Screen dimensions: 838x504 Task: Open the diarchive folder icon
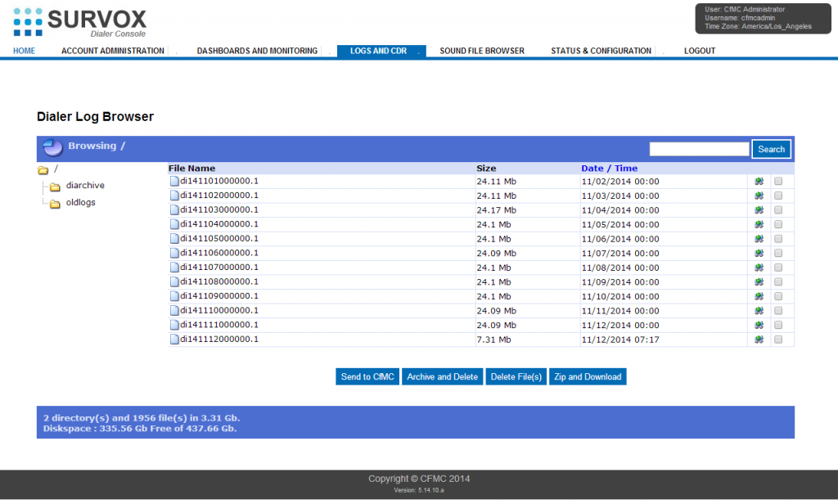tap(54, 185)
